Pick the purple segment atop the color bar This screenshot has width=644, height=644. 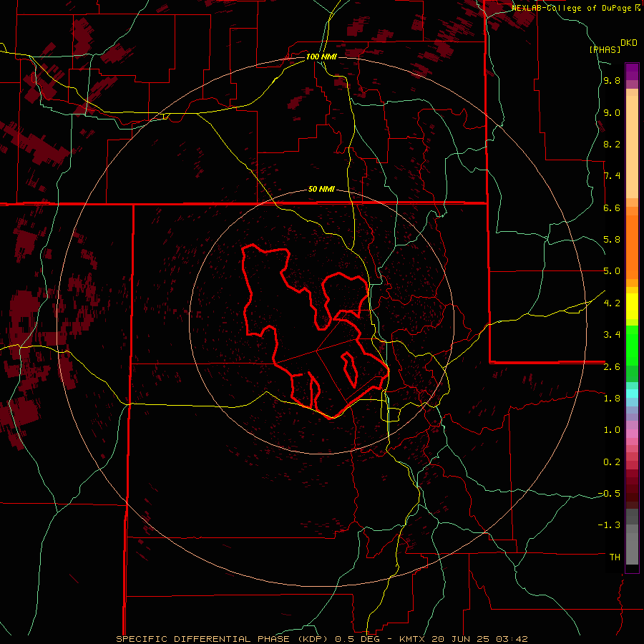click(632, 72)
